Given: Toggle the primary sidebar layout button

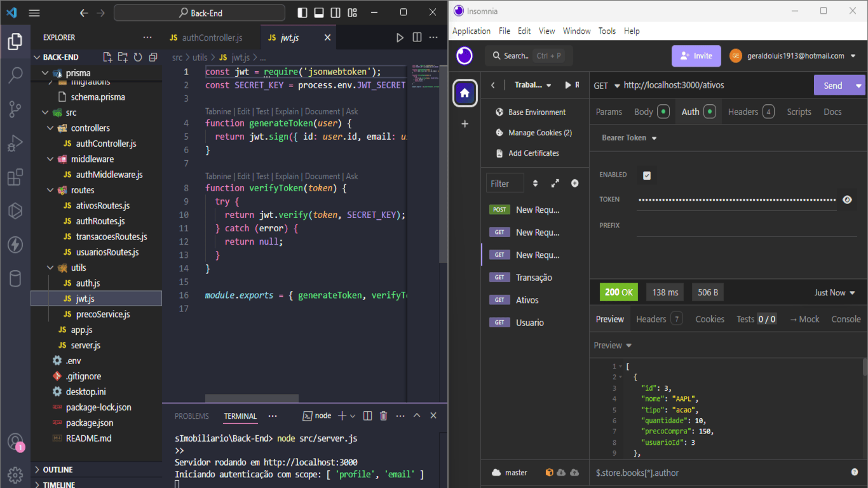Looking at the screenshot, I should click(302, 13).
